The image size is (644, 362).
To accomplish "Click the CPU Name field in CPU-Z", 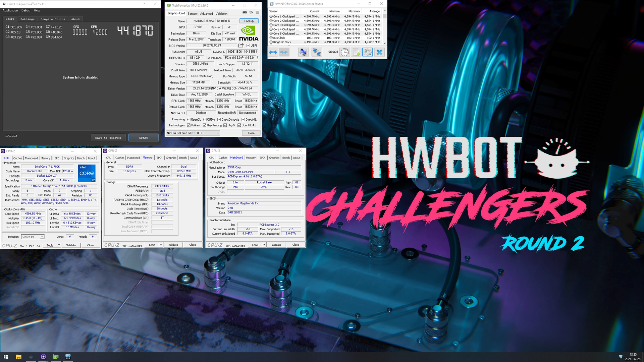I will (47, 167).
